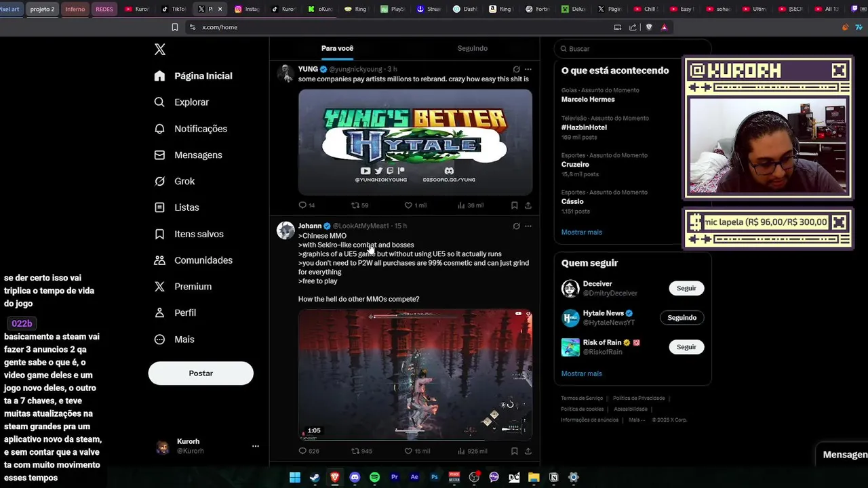This screenshot has height=488, width=868.
Task: Open Steam from the taskbar
Action: click(315, 477)
